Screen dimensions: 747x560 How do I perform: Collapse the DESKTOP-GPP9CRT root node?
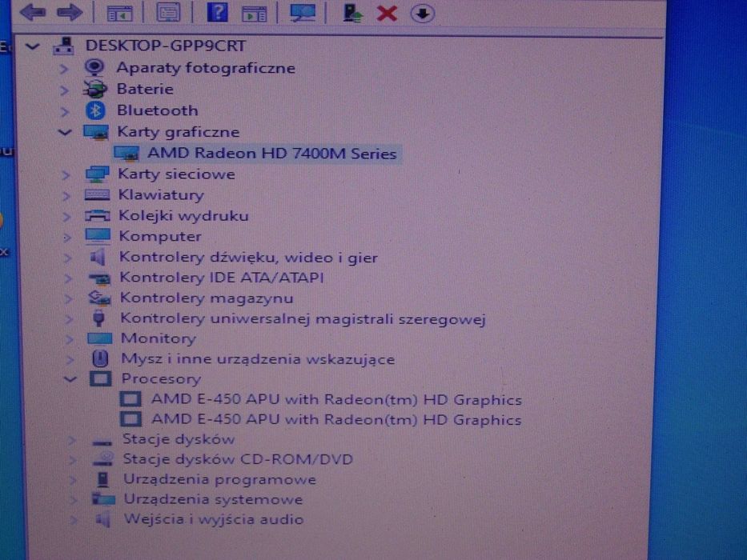point(32,46)
